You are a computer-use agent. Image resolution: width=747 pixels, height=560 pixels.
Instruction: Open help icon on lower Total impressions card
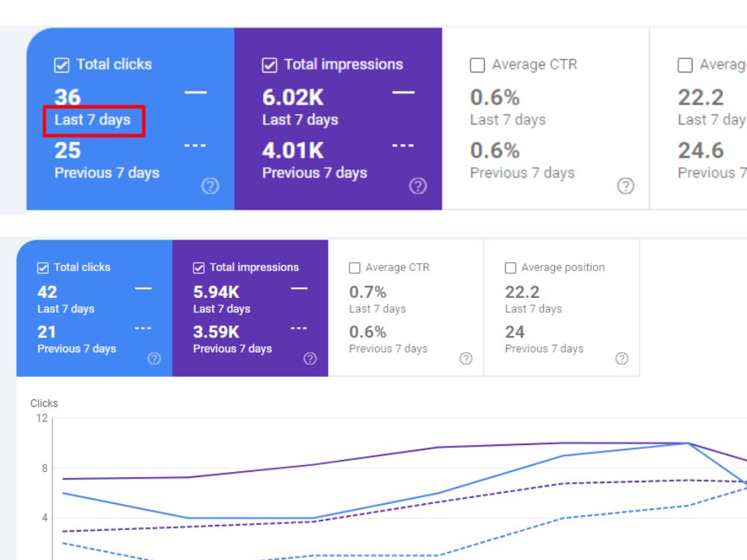(x=310, y=358)
